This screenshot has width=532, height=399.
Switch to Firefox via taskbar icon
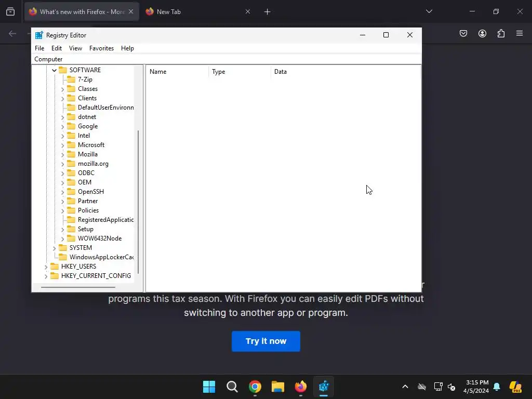click(301, 387)
